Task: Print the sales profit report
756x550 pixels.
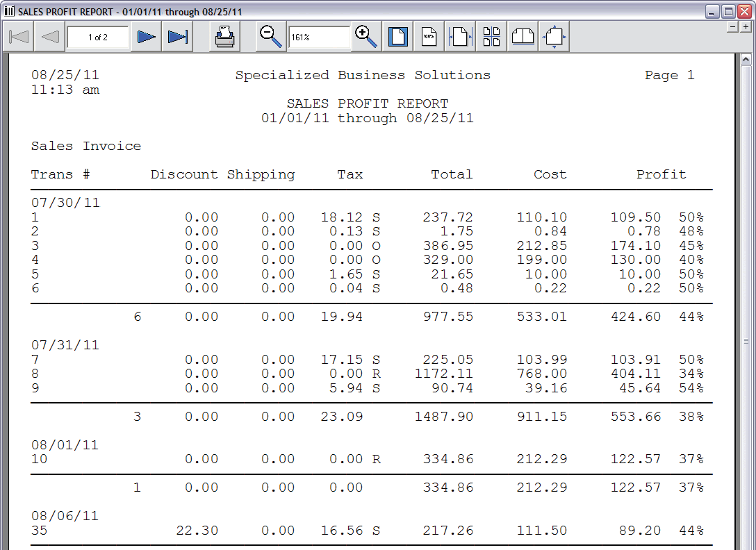Action: click(225, 37)
